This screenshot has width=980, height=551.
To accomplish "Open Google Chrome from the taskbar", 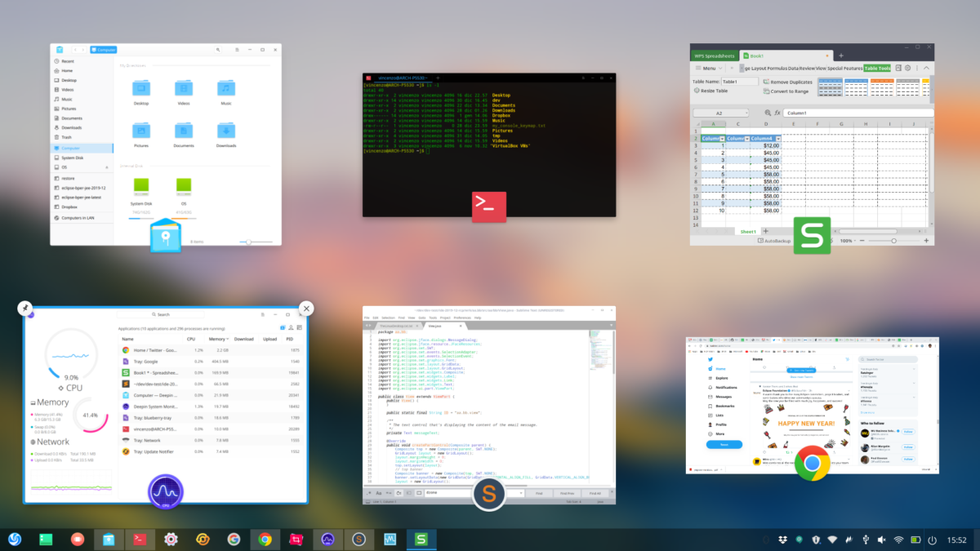I will [x=265, y=539].
